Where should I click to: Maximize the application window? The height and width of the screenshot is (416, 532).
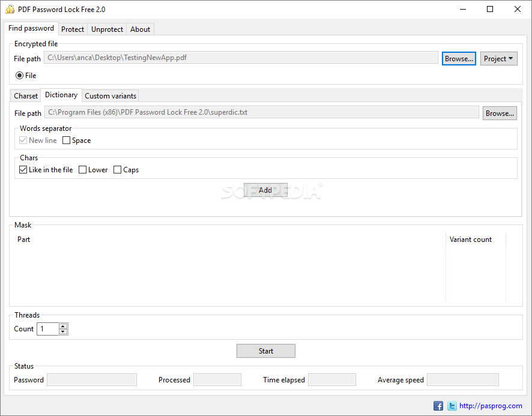(490, 9)
